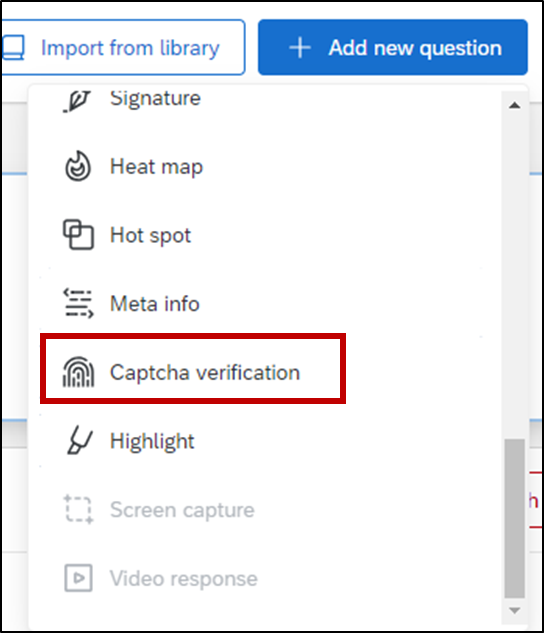Click the Hot spot overlapping squares icon
The width and height of the screenshot is (544, 633).
[78, 235]
